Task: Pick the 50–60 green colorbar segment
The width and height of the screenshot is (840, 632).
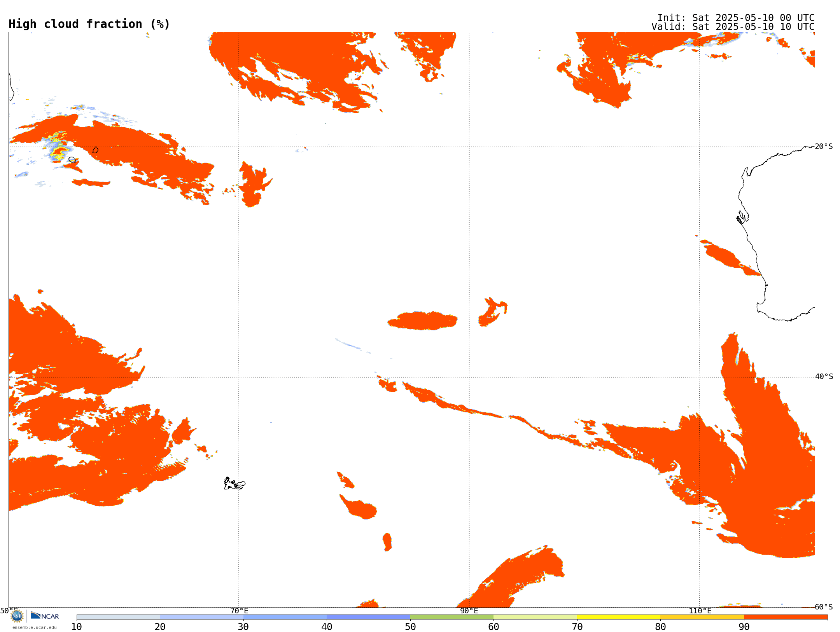Action: click(452, 617)
